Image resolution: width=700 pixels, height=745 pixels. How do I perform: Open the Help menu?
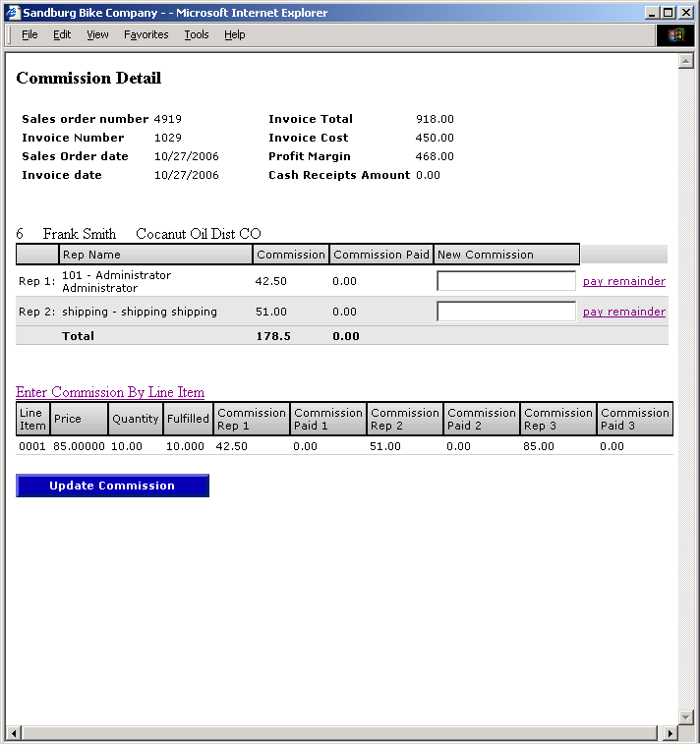234,34
